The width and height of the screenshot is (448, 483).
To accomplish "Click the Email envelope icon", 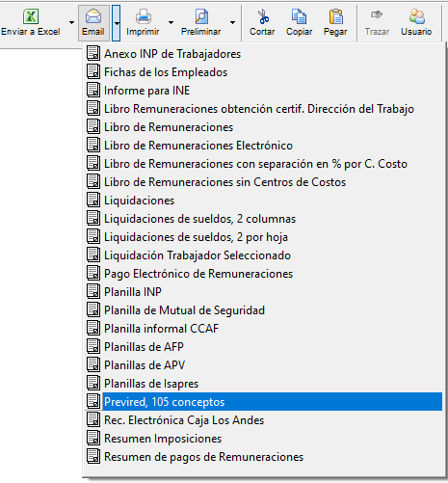I will tap(93, 16).
